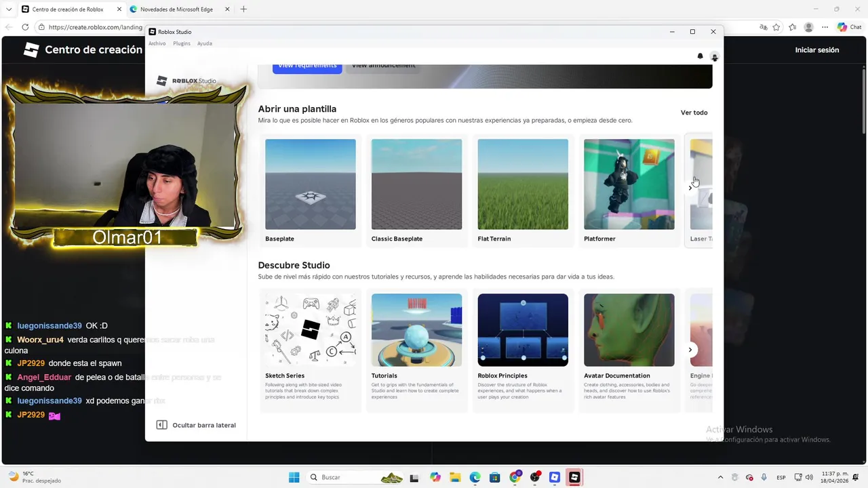
Task: Click Centro de creación title link
Action: click(x=94, y=49)
